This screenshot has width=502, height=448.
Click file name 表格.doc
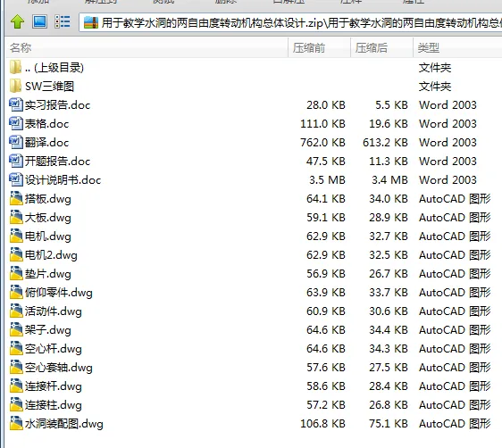coord(46,124)
